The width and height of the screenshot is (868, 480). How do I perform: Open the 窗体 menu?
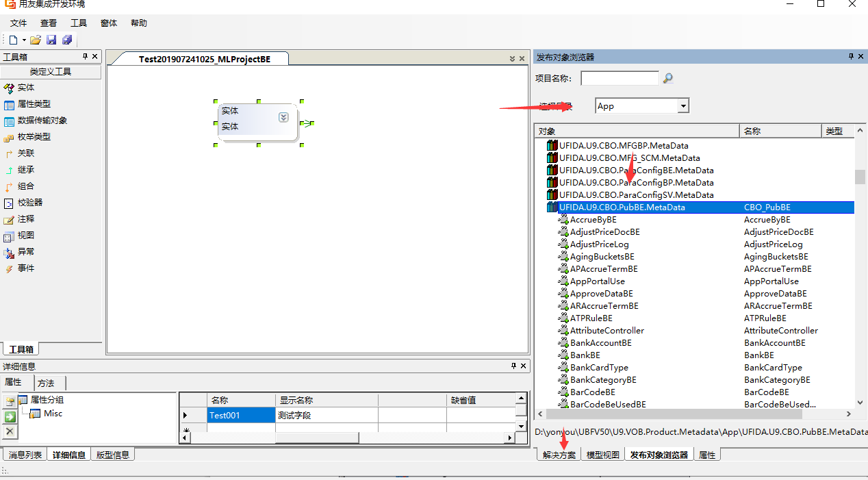tap(109, 23)
